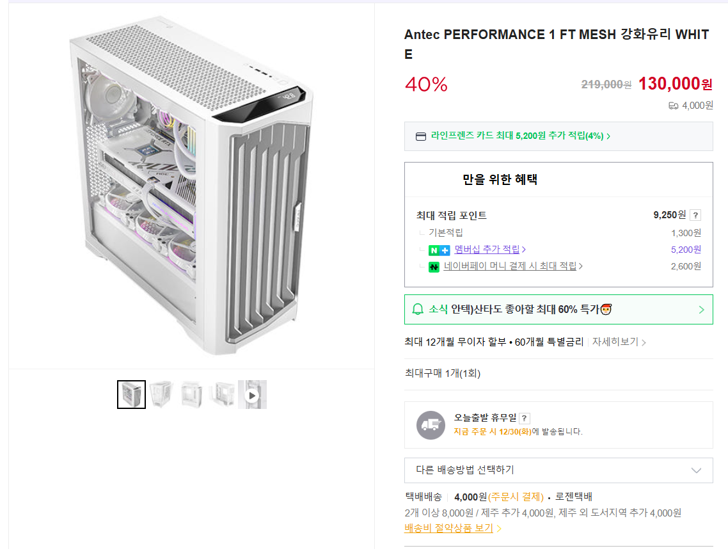Open the help icon beside 최대 적립 포인트
Screen dimensions: 728x560
click(x=695, y=215)
